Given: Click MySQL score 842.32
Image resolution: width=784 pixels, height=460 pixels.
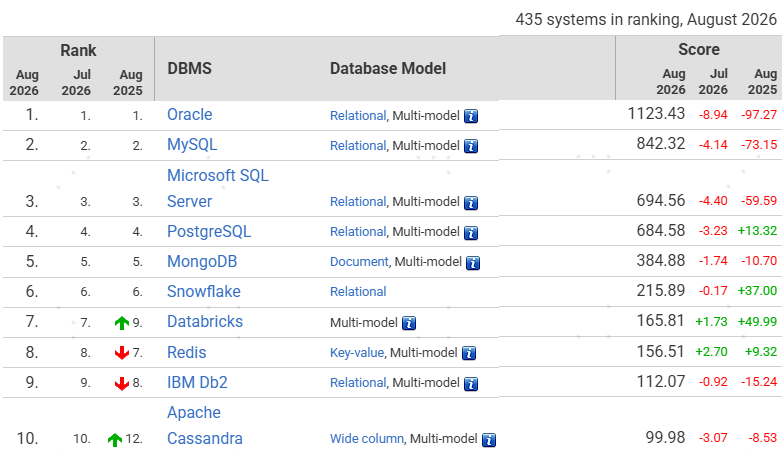Looking at the screenshot, I should point(660,144).
